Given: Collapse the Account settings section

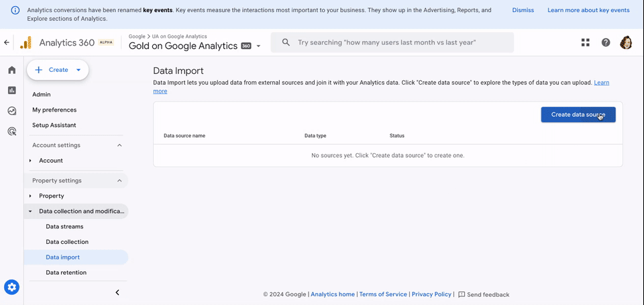Looking at the screenshot, I should click(119, 145).
